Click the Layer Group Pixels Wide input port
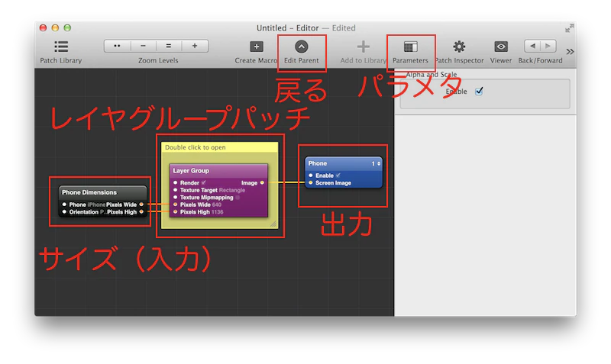Screen dimensions: 611x364 (x=176, y=205)
